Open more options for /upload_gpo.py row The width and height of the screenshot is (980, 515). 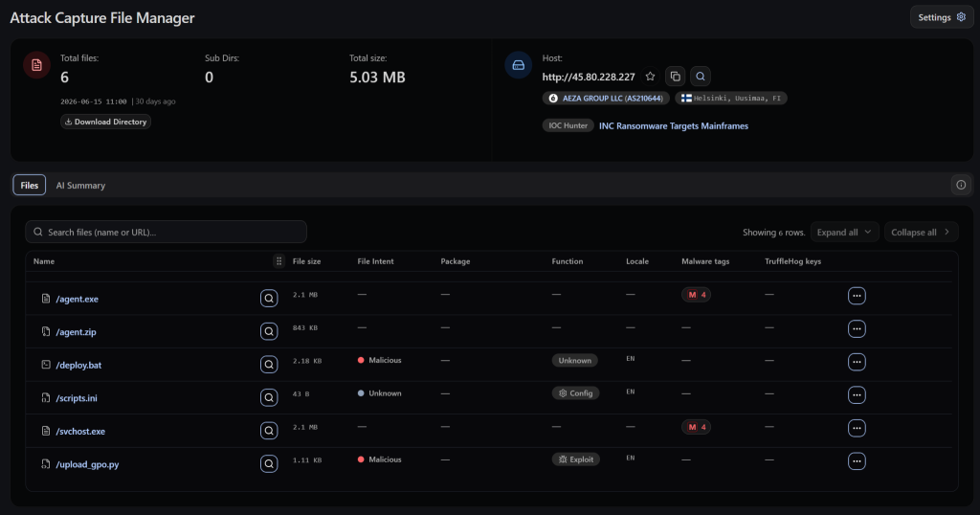coord(857,461)
